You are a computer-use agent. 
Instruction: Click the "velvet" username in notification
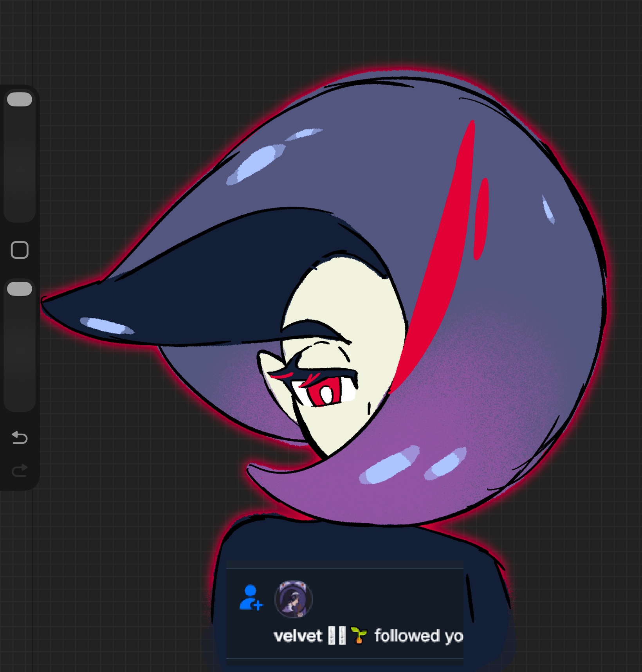[298, 636]
